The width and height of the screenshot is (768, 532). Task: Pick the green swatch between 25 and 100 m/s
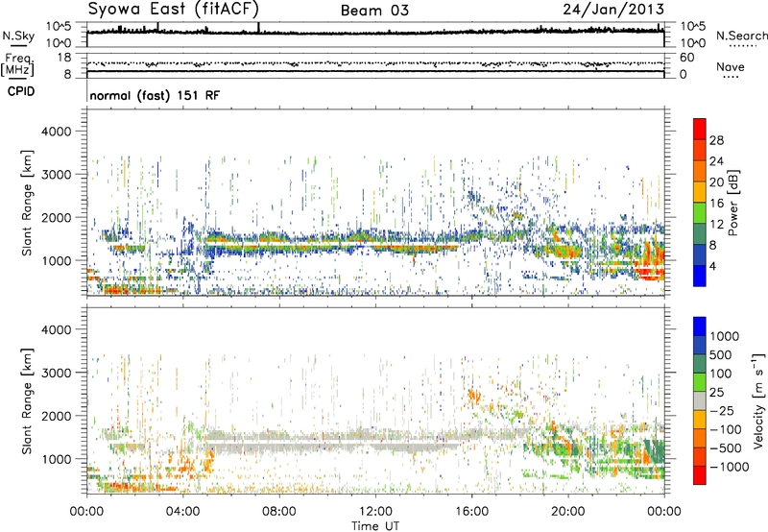pyautogui.click(x=700, y=382)
